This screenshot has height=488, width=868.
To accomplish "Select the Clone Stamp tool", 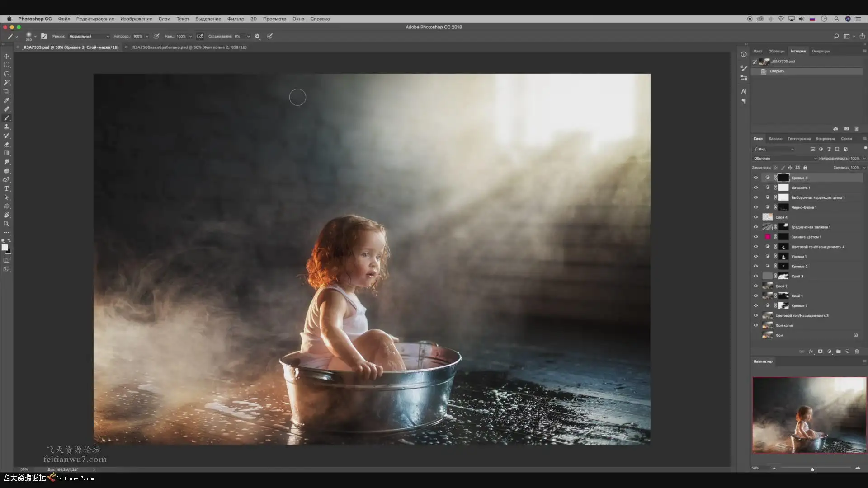I will coord(6,127).
